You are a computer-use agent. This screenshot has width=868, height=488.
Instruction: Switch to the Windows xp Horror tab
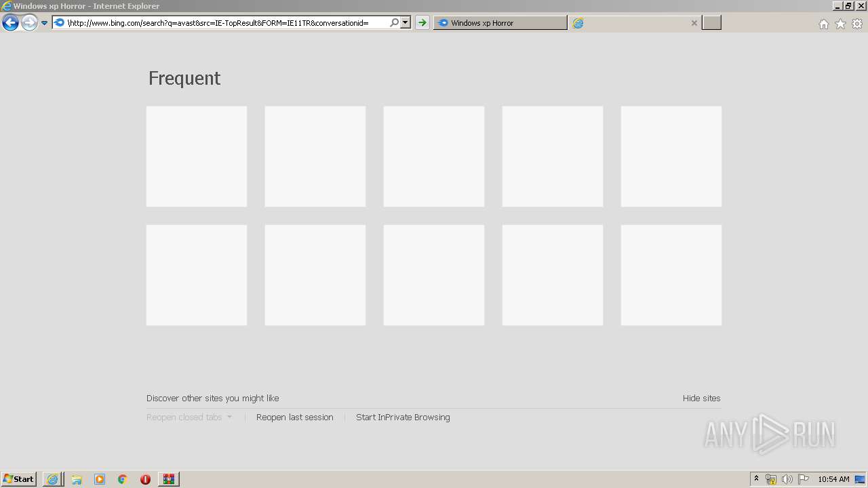coord(500,23)
